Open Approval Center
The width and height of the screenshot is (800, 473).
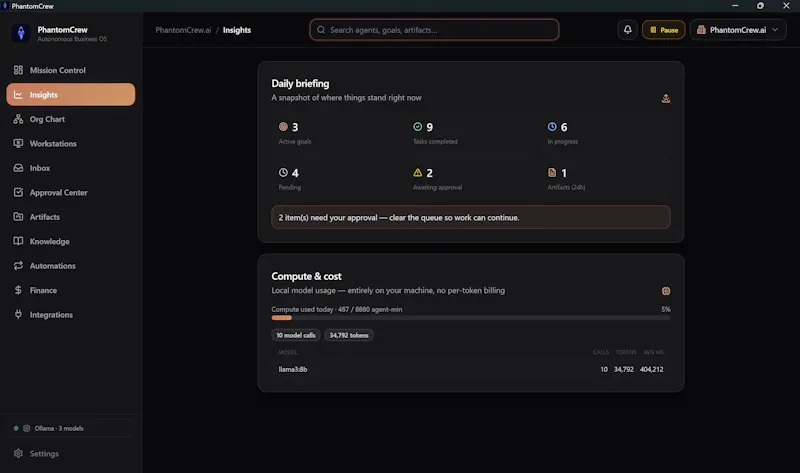click(70, 192)
